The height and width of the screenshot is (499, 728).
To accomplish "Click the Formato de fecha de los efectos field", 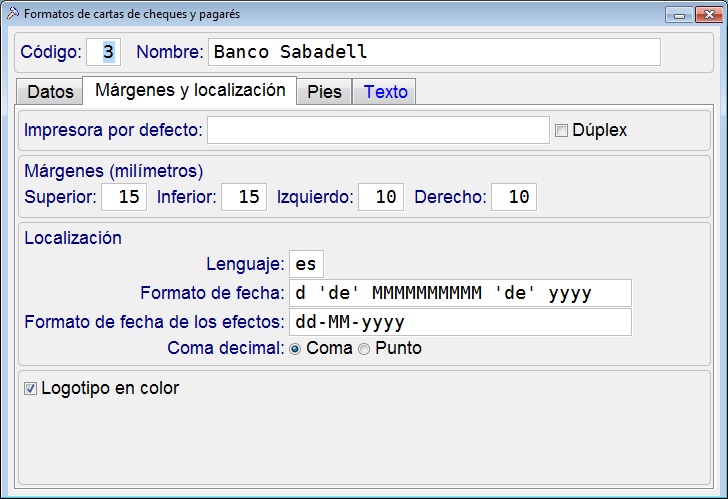I will [x=460, y=322].
